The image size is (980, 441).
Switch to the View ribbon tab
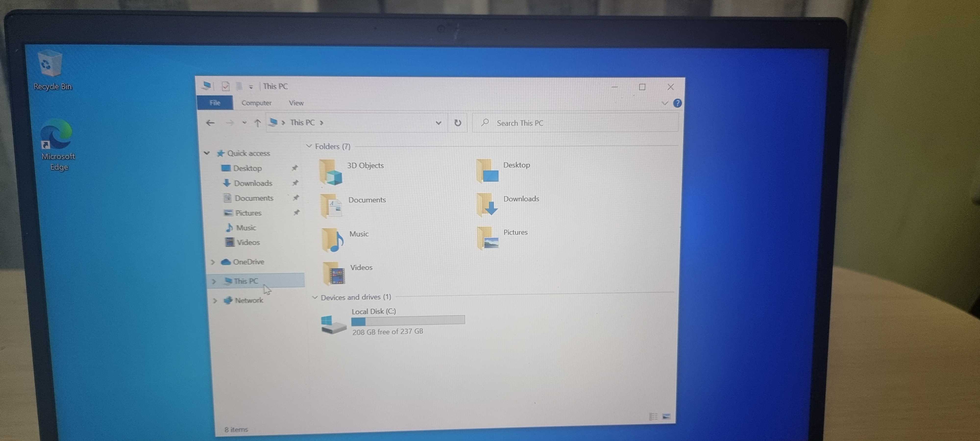tap(296, 103)
